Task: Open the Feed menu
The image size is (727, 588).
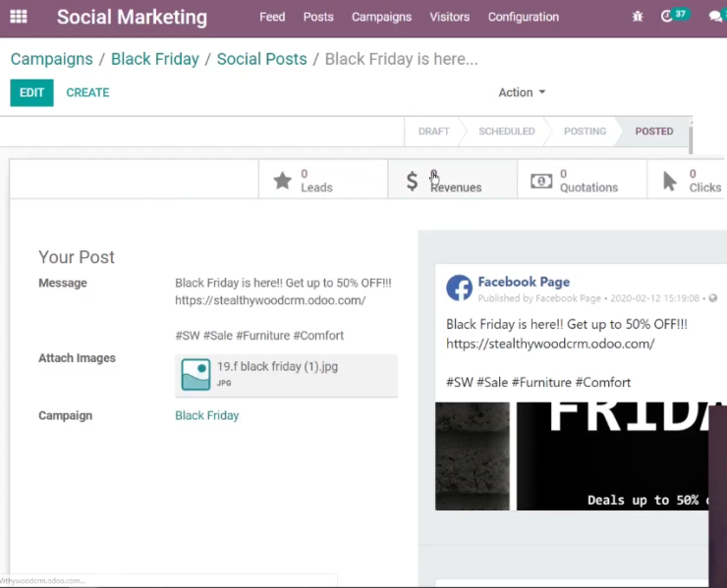Action: point(272,17)
